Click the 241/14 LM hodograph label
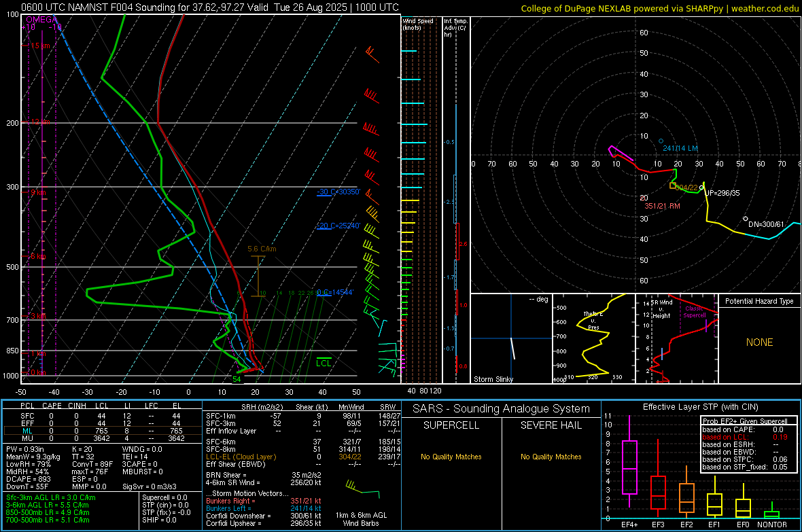802x532 pixels. point(680,148)
